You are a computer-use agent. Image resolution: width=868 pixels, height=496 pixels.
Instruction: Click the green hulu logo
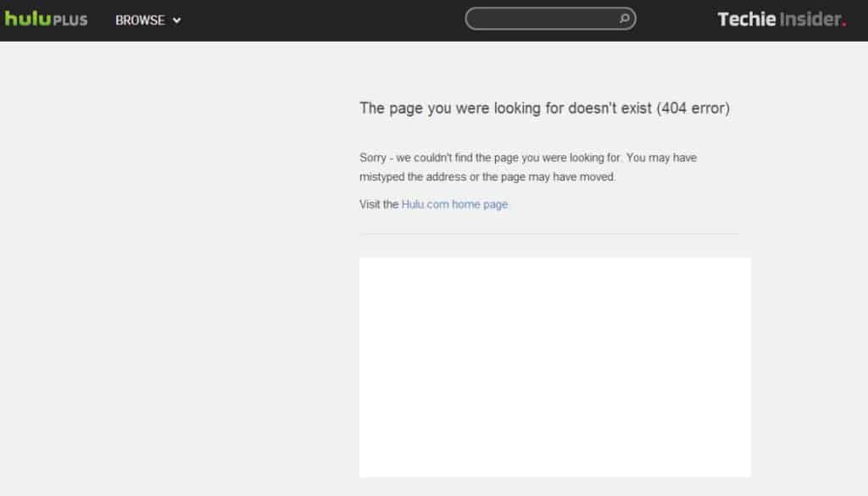pos(26,19)
